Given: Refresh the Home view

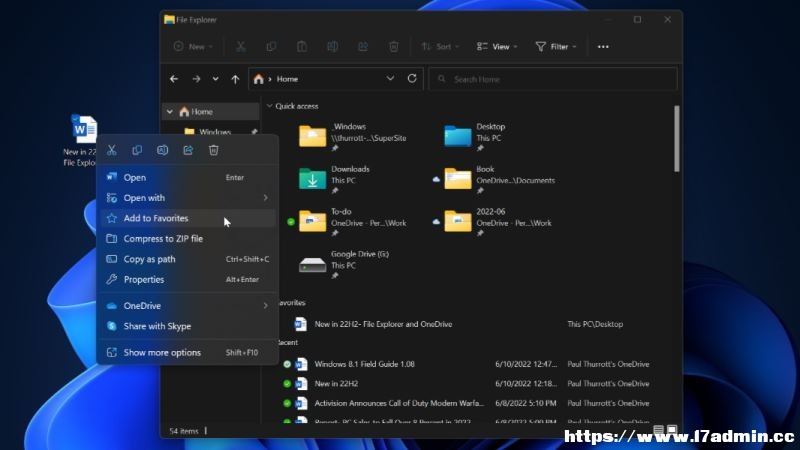Looking at the screenshot, I should click(412, 79).
